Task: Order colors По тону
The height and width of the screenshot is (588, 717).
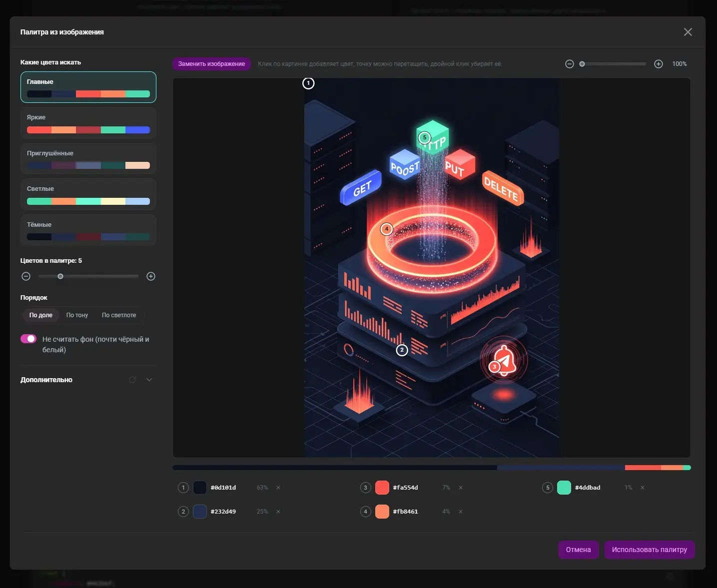Action: point(77,315)
